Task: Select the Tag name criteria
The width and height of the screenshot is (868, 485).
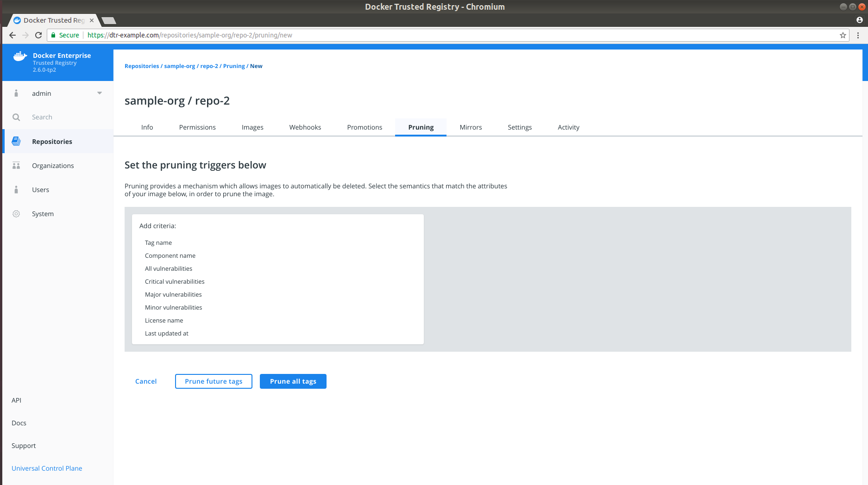Action: (x=158, y=242)
